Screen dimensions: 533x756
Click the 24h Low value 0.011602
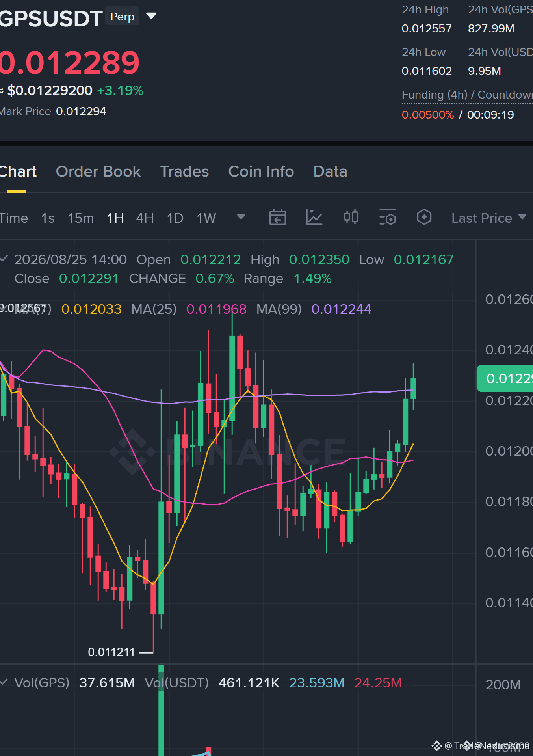click(427, 71)
